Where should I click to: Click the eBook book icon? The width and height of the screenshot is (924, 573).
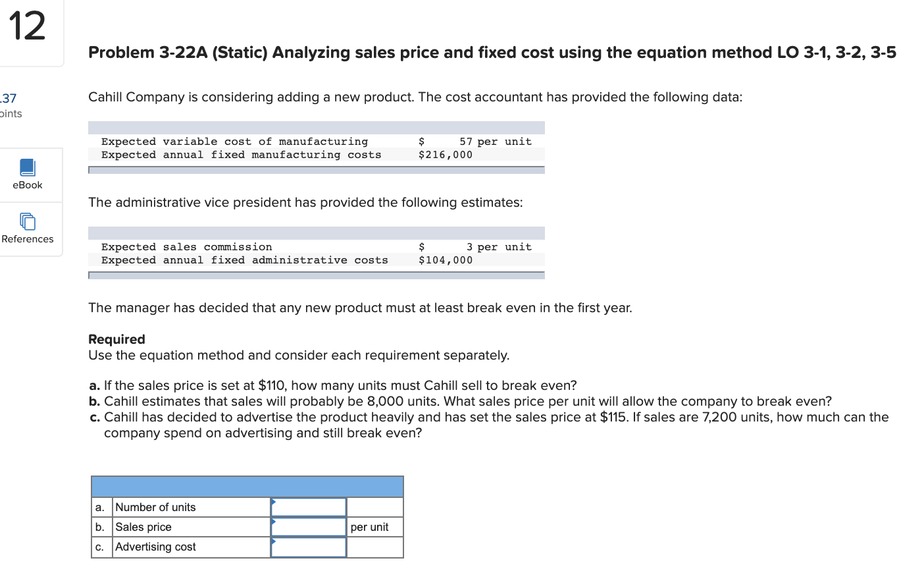click(27, 167)
